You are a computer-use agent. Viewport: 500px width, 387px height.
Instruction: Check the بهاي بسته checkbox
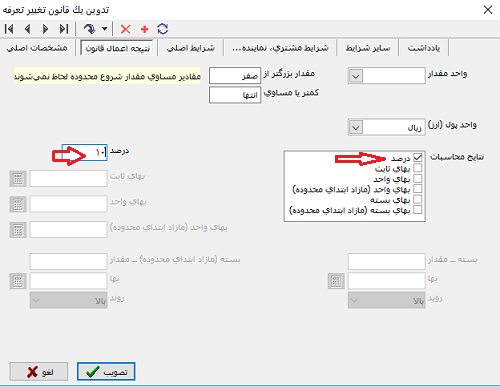(x=418, y=199)
